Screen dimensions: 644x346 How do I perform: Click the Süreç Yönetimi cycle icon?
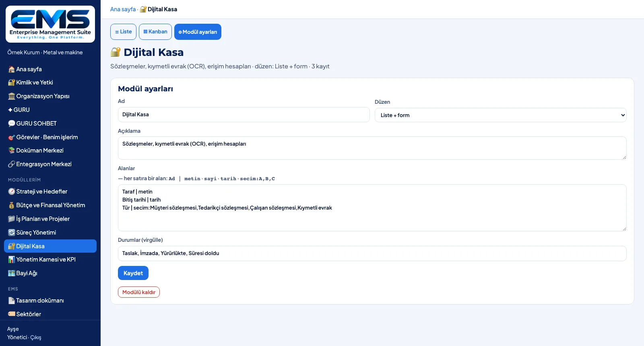click(12, 233)
